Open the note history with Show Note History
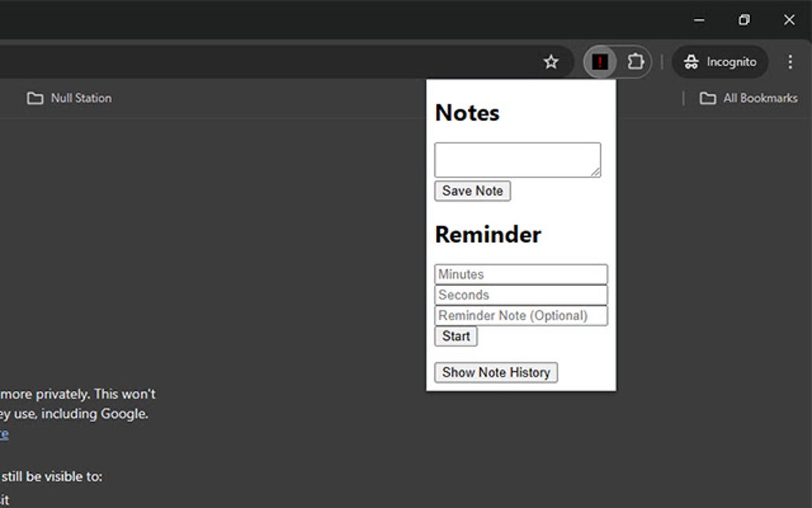The width and height of the screenshot is (812, 508). coord(495,372)
